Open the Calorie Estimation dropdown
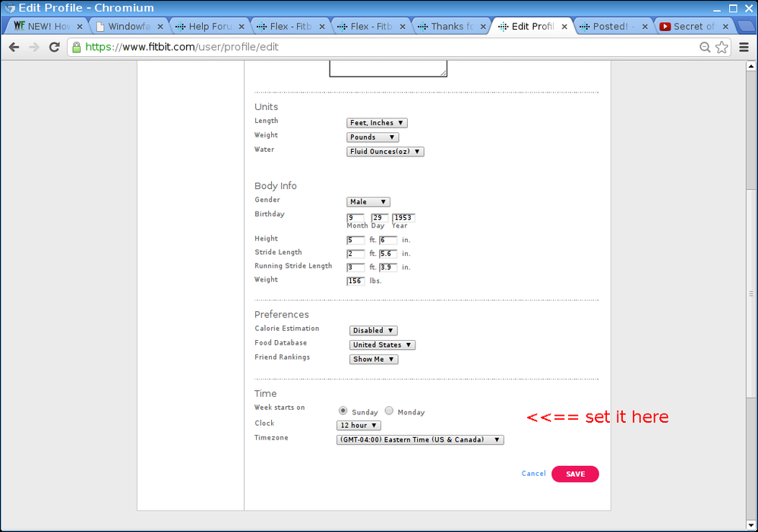The image size is (758, 532). click(373, 330)
